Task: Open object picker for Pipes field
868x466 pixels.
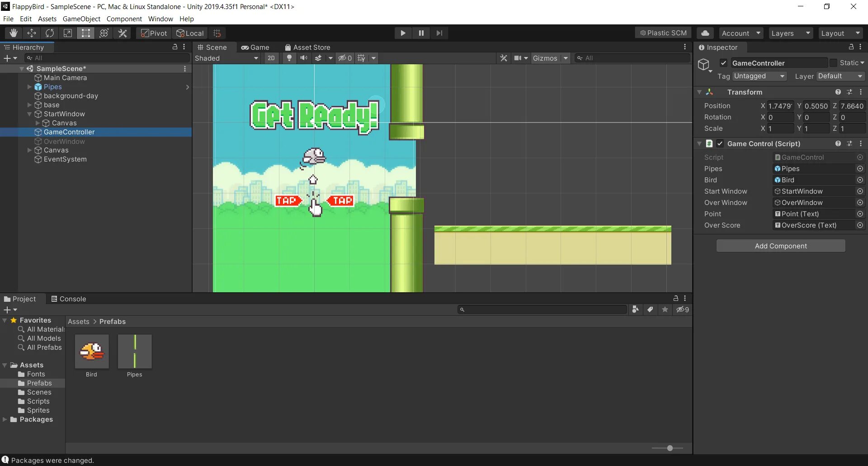Action: click(x=860, y=169)
